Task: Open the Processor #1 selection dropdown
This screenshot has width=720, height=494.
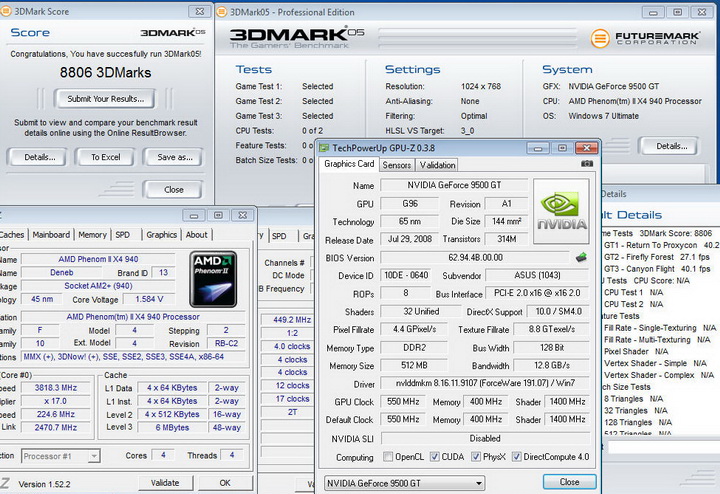Action: pos(61,456)
